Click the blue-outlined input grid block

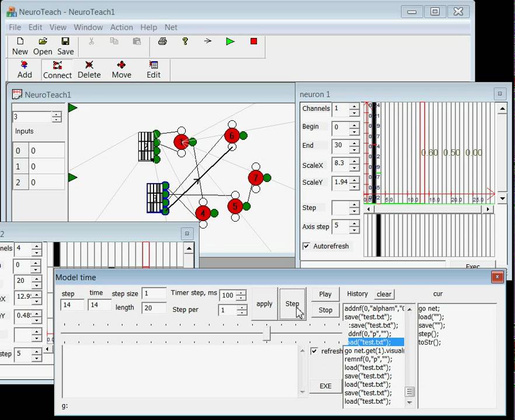pos(155,198)
